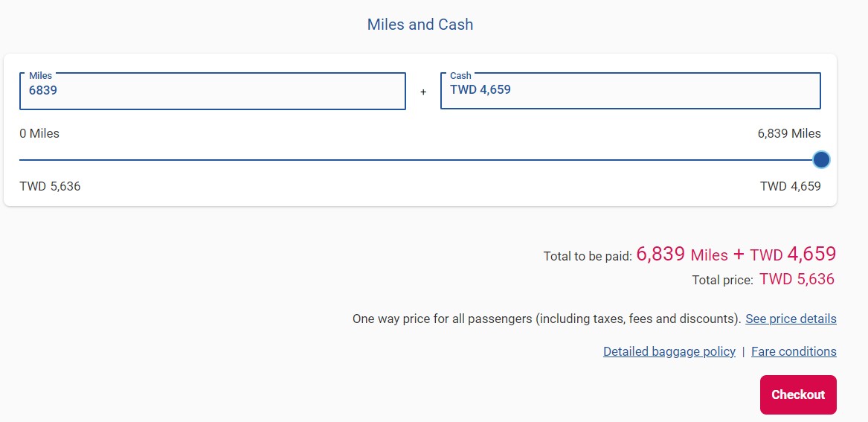Screen dimensions: 868x422
Task: Click the Cash input field showing TWD 4,659
Action: pyautogui.click(x=631, y=92)
